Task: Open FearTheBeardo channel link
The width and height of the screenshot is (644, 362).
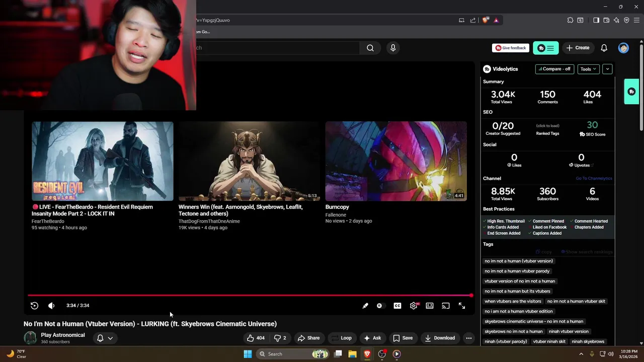Action: click(x=48, y=221)
